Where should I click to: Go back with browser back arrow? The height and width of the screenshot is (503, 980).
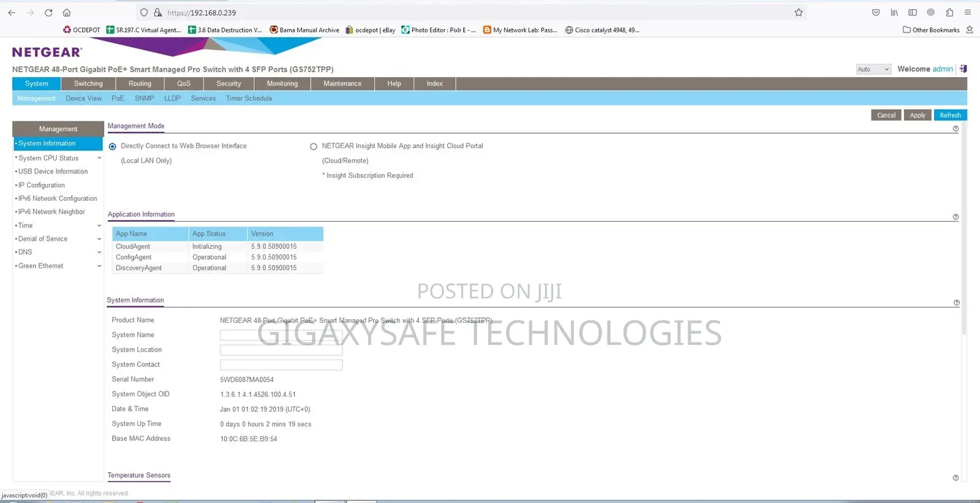point(12,12)
